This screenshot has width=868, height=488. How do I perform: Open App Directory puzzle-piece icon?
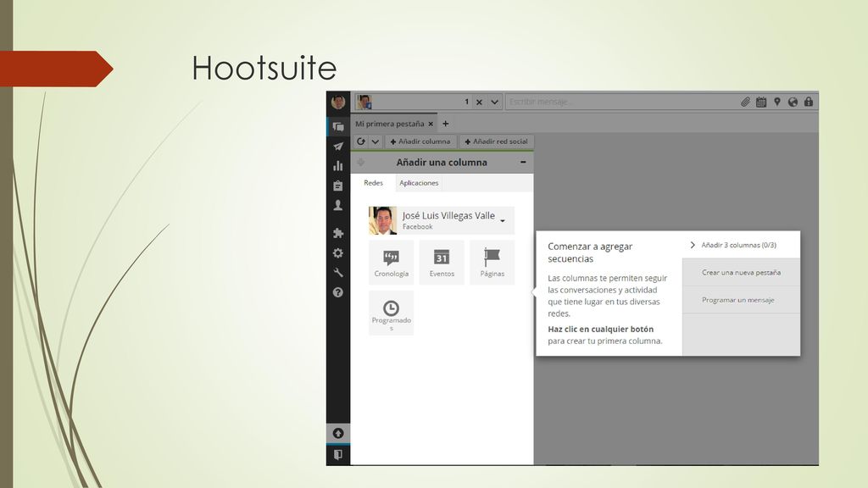click(x=338, y=233)
